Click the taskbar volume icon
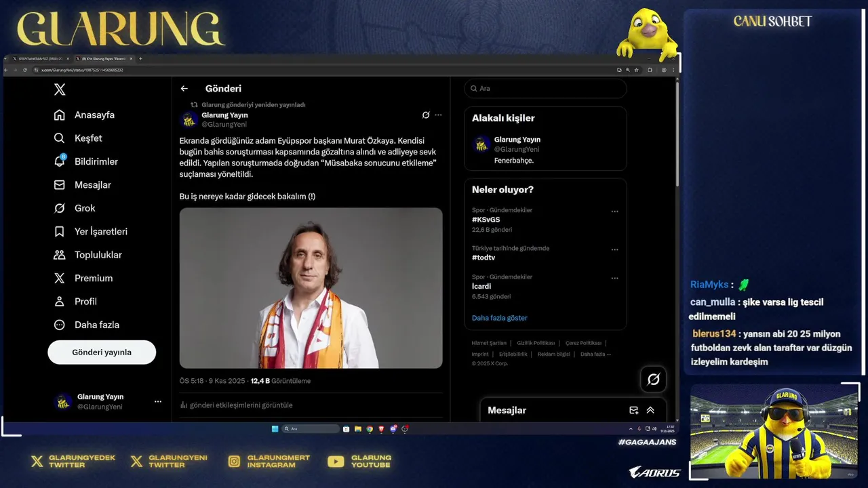Viewport: 868px width, 488px height. pyautogui.click(x=654, y=428)
